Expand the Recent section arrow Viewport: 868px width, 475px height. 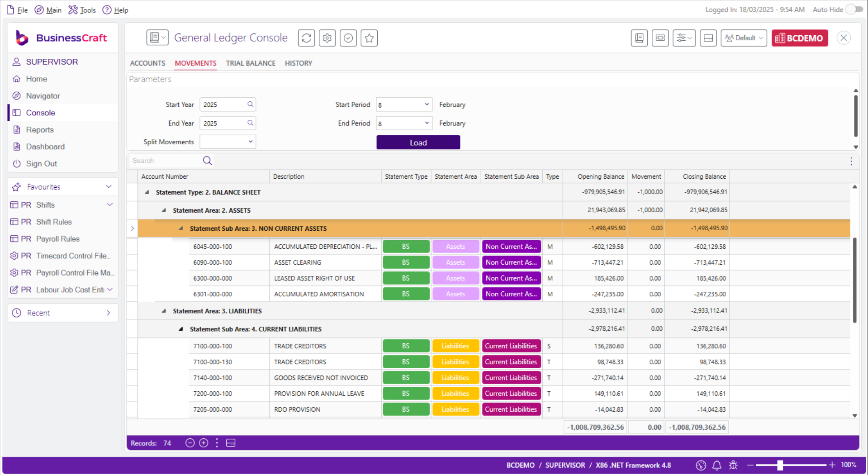[x=109, y=313]
